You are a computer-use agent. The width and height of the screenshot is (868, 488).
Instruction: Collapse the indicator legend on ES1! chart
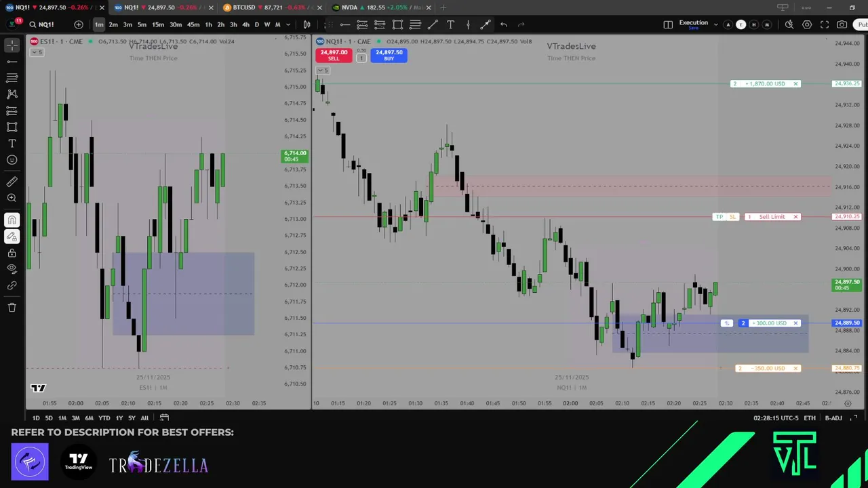tap(38, 52)
